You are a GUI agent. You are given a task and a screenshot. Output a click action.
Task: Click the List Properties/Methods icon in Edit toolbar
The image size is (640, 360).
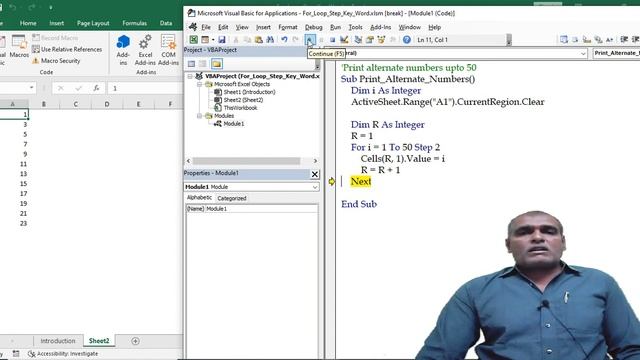tap(564, 40)
